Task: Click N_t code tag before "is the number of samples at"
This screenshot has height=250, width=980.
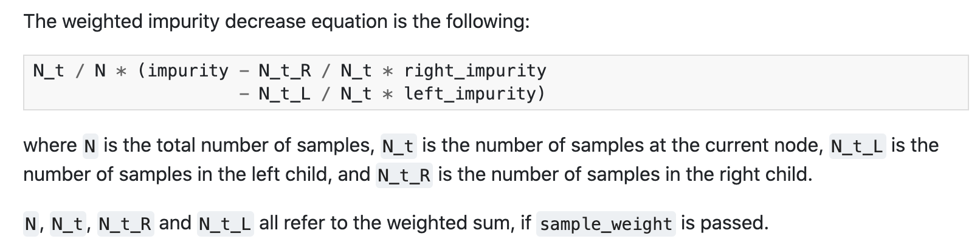Action: 398,146
